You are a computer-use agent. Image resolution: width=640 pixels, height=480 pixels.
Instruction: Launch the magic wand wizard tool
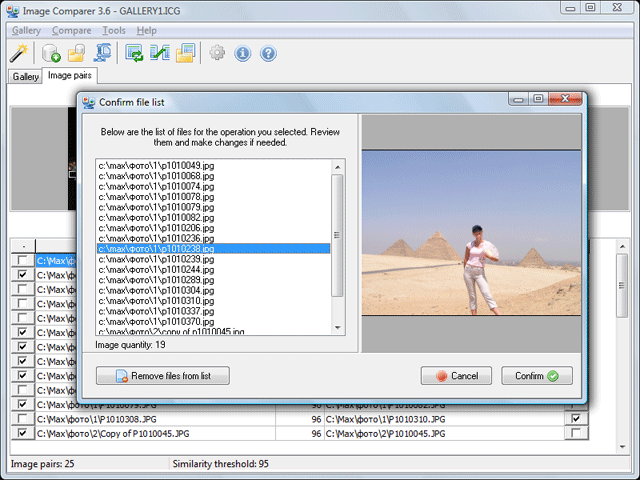(x=18, y=53)
